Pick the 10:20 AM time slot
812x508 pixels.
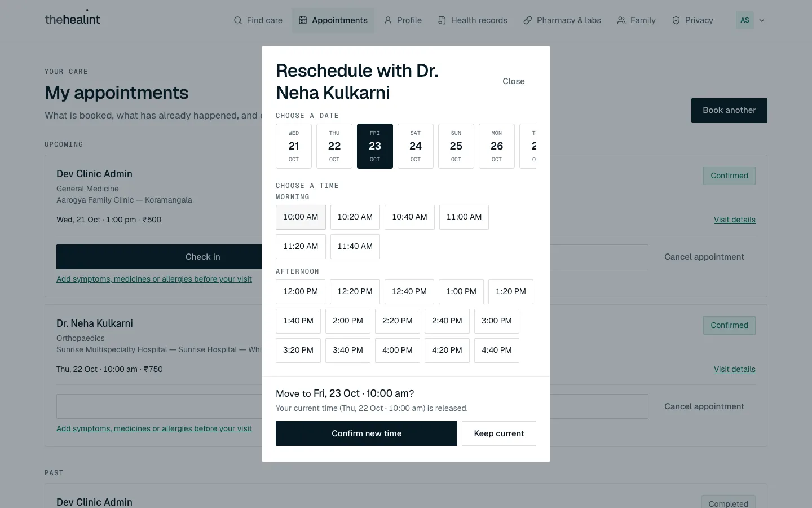point(355,217)
